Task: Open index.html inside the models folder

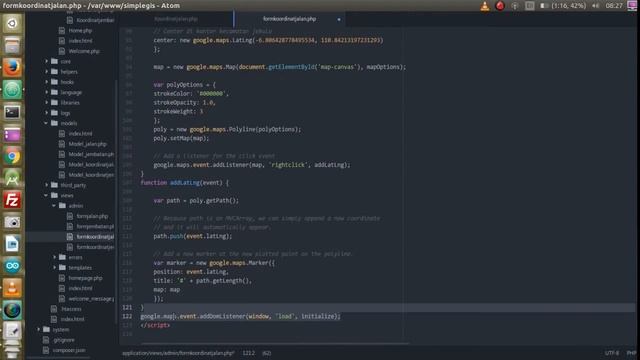Action: [80, 133]
